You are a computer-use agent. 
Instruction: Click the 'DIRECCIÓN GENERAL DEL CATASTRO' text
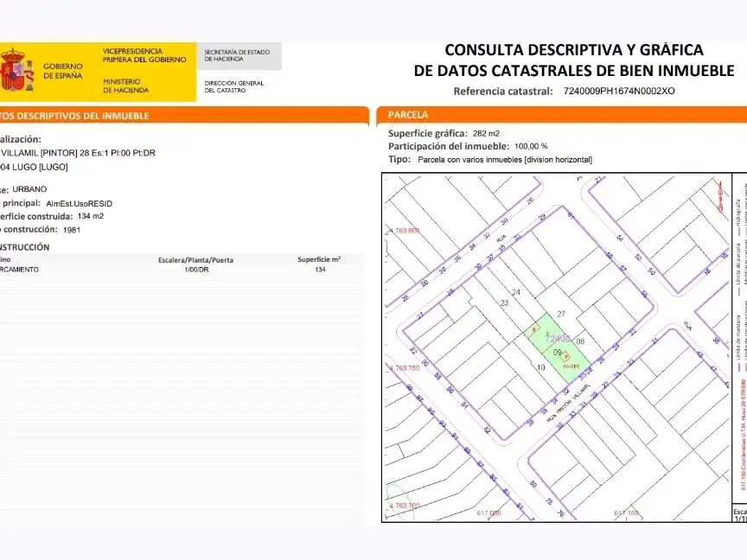(x=234, y=86)
